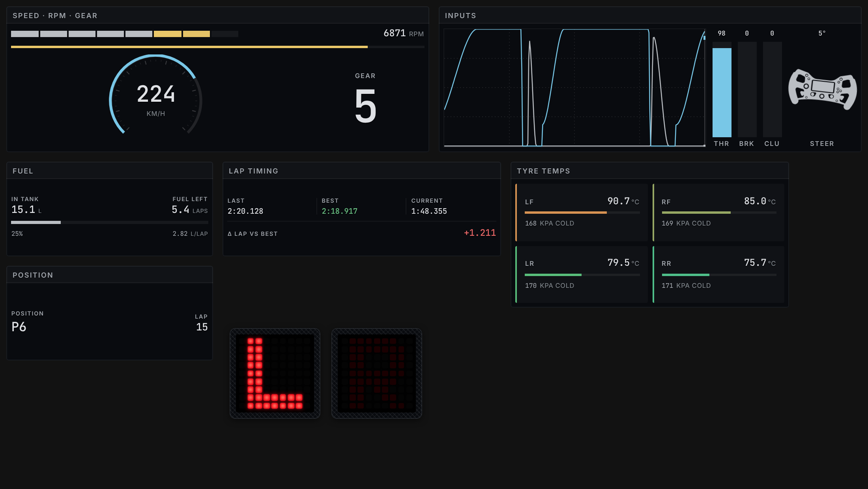Click the INPUTS panel header
868x489 pixels.
click(x=650, y=16)
